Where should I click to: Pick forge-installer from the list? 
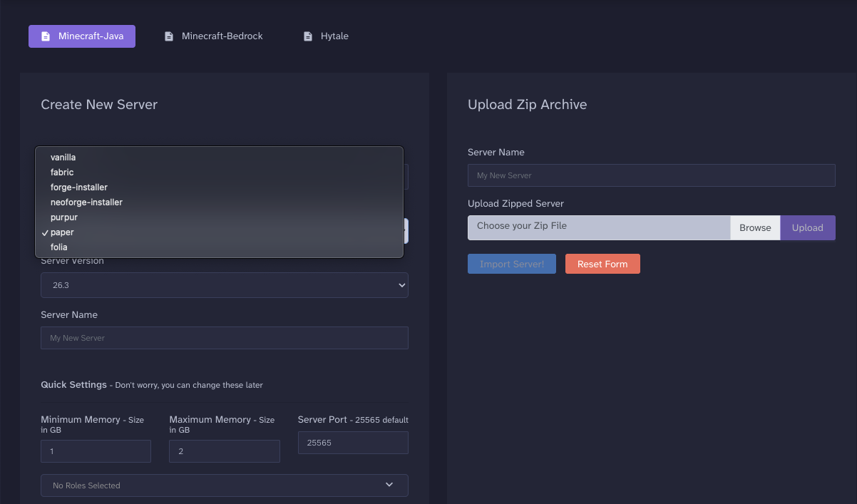coord(219,187)
